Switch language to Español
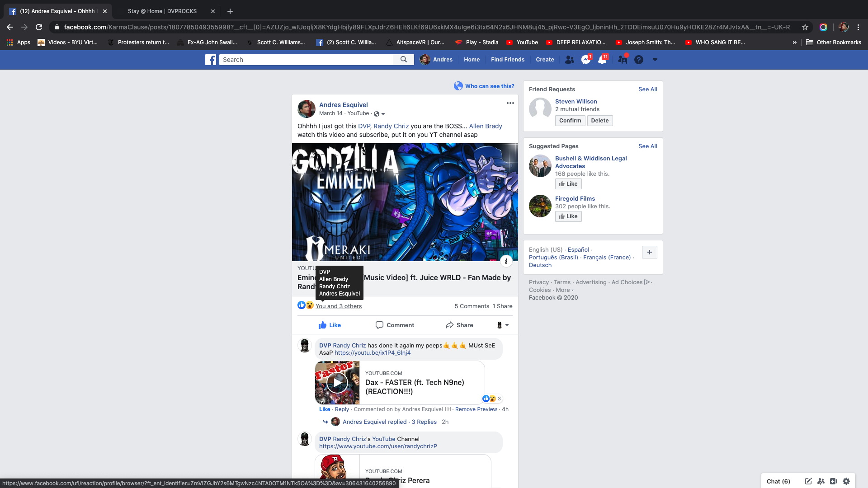868x488 pixels. (578, 250)
